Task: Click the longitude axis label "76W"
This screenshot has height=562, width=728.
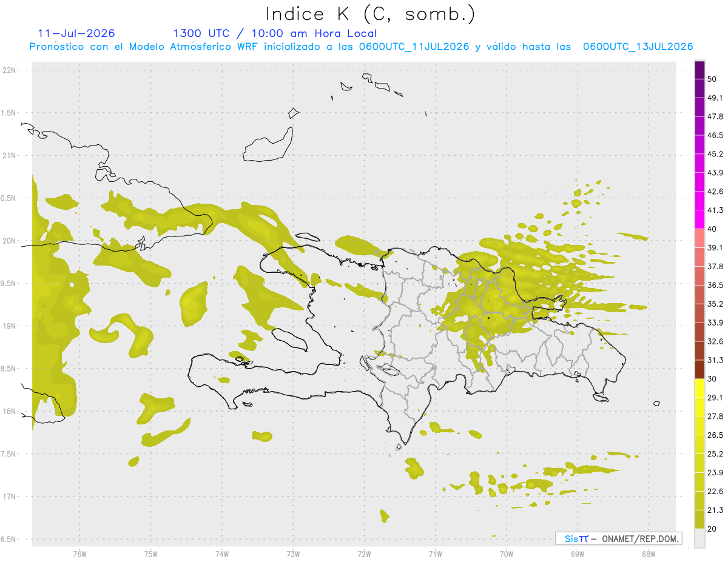Action: click(x=79, y=554)
